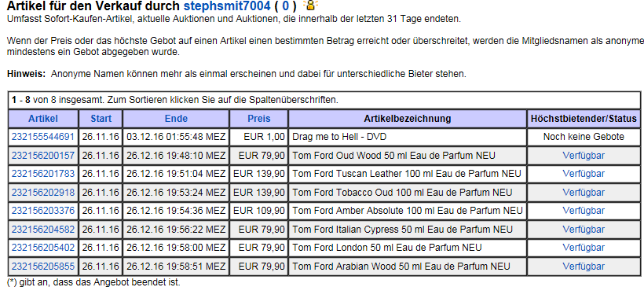This screenshot has width=644, height=287.
Task: Click Verfügbar for Tom Ford Oud Wood
Action: click(584, 156)
